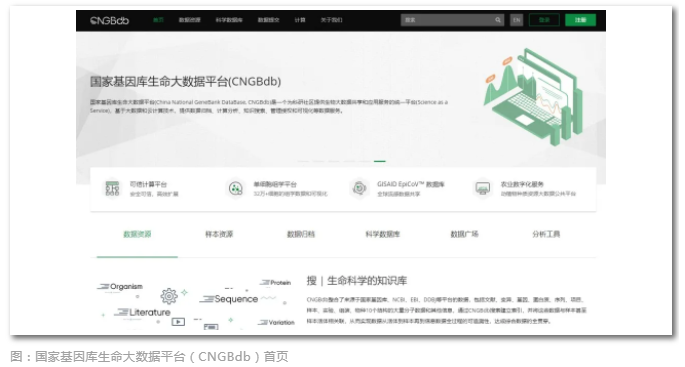
Task: Open the 计算 header menu
Action: [300, 20]
